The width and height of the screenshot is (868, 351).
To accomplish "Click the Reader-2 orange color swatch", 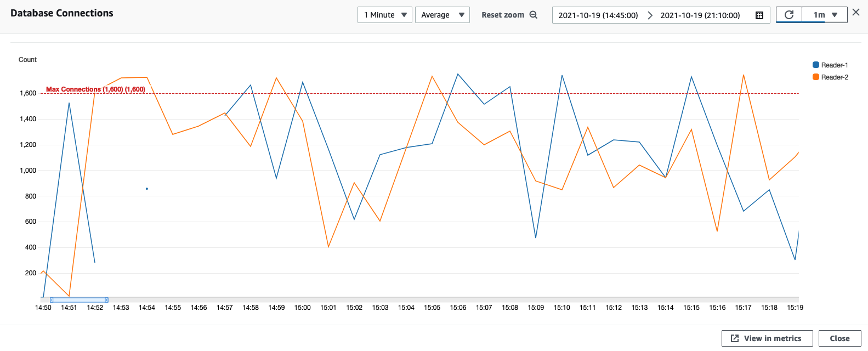I will click(x=816, y=77).
